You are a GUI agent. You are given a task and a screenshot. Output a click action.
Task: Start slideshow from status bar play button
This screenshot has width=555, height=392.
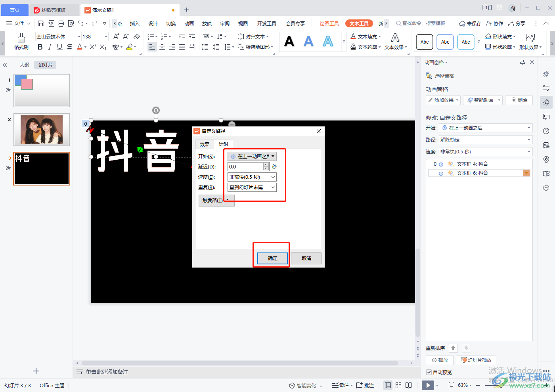[x=428, y=385]
